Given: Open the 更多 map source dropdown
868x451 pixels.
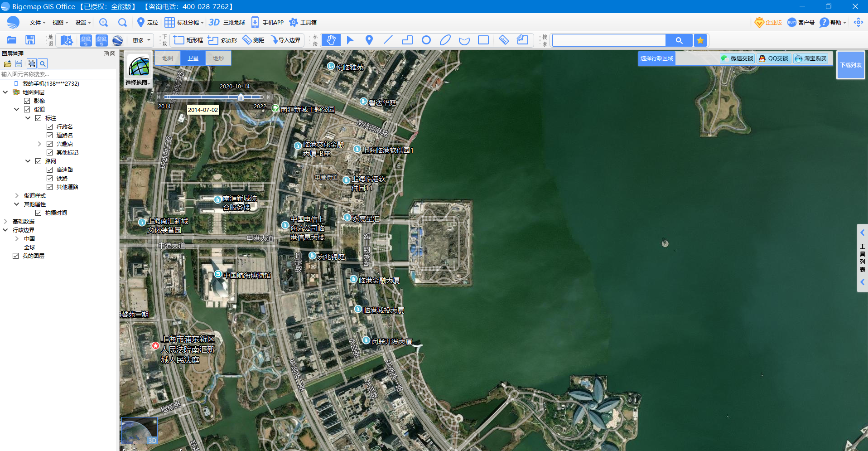Looking at the screenshot, I should [x=141, y=40].
